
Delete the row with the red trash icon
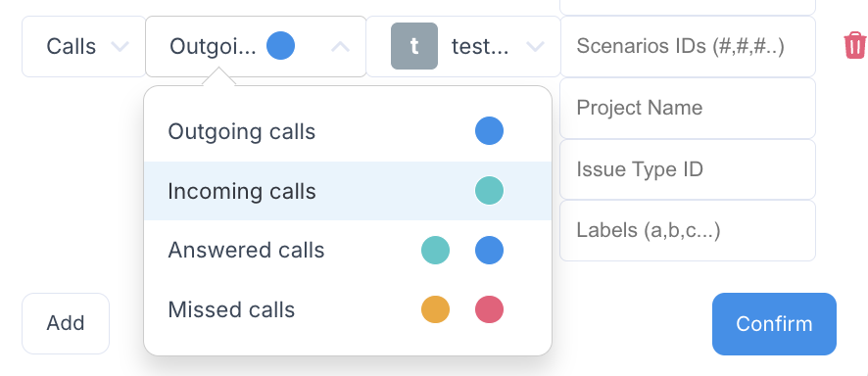[854, 45]
